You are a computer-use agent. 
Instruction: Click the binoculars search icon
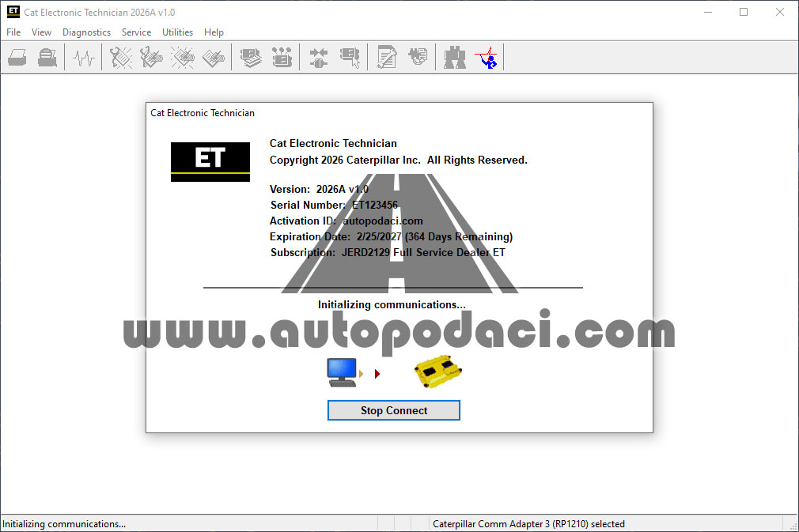455,58
